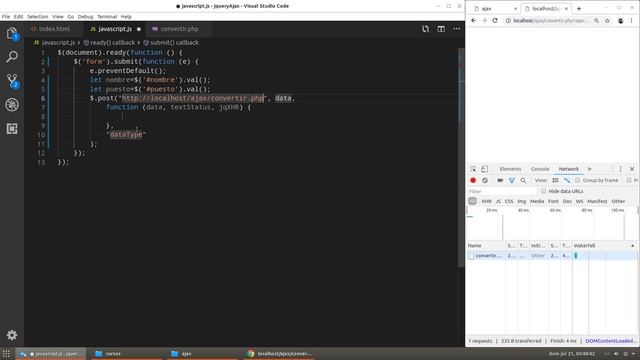This screenshot has width=640, height=360.
Task: Filter network requests by CSS
Action: point(509,201)
